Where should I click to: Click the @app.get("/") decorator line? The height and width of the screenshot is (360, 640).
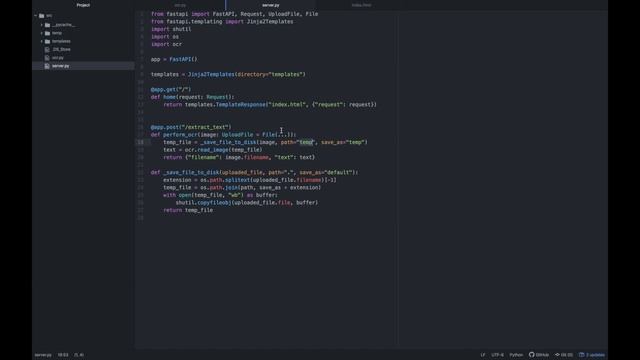pos(171,89)
